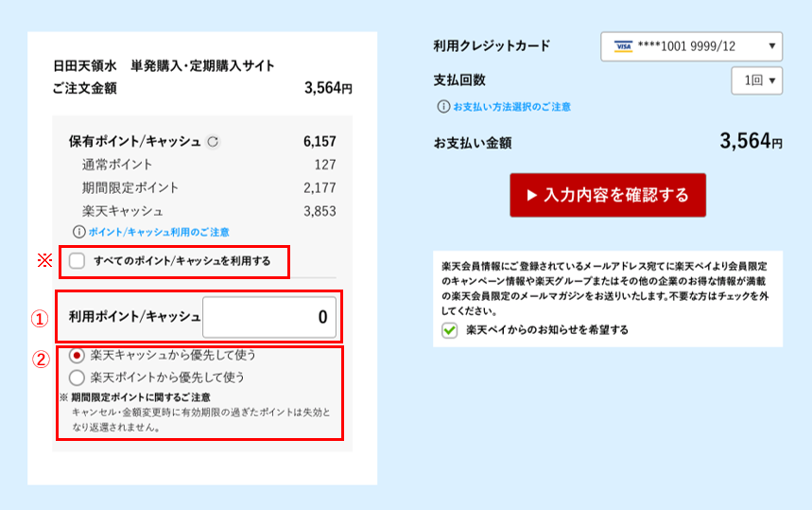Focus the 利用ポイント/キャッシュ input field

(x=268, y=318)
